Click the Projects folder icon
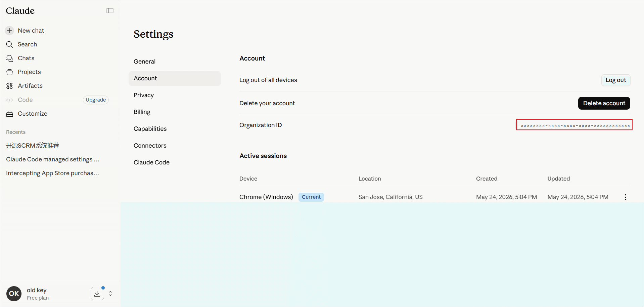This screenshot has width=644, height=307. (9, 72)
